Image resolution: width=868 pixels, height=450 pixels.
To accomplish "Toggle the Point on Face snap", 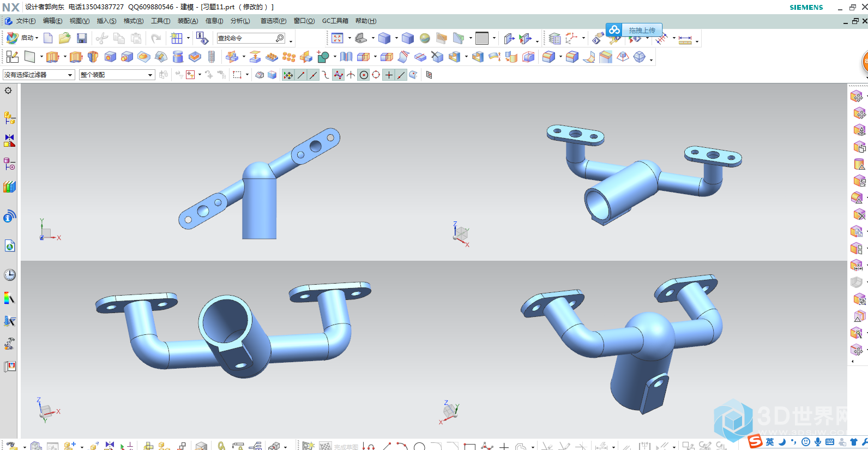I will coord(414,75).
